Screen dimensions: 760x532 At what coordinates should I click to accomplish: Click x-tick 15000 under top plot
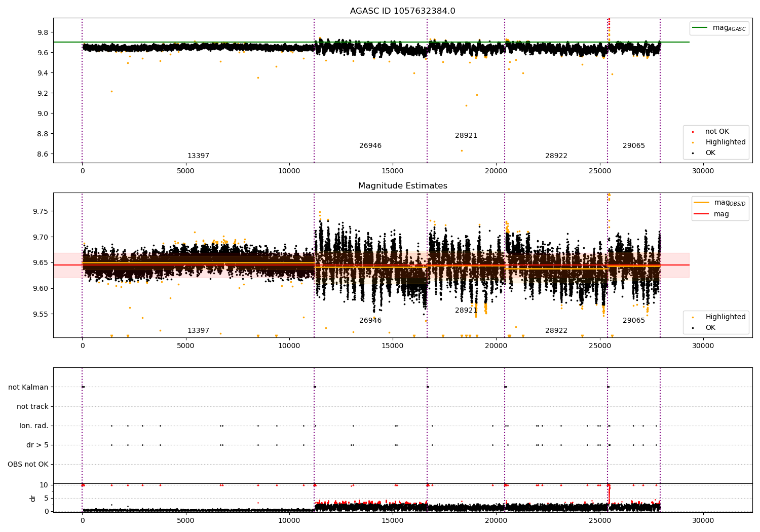coord(393,171)
